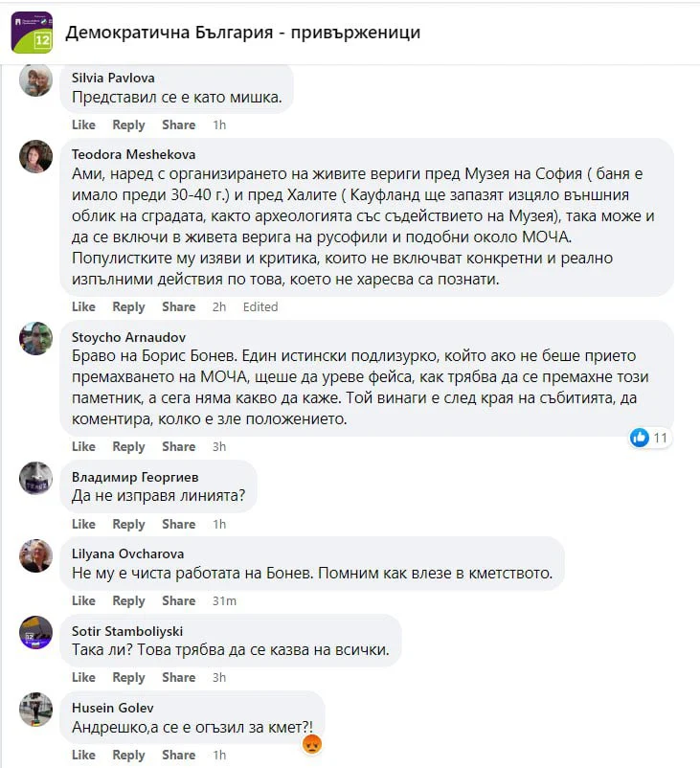The width and height of the screenshot is (700, 768).
Task: Click Silvia Pavlova's profile avatar
Action: [x=36, y=80]
